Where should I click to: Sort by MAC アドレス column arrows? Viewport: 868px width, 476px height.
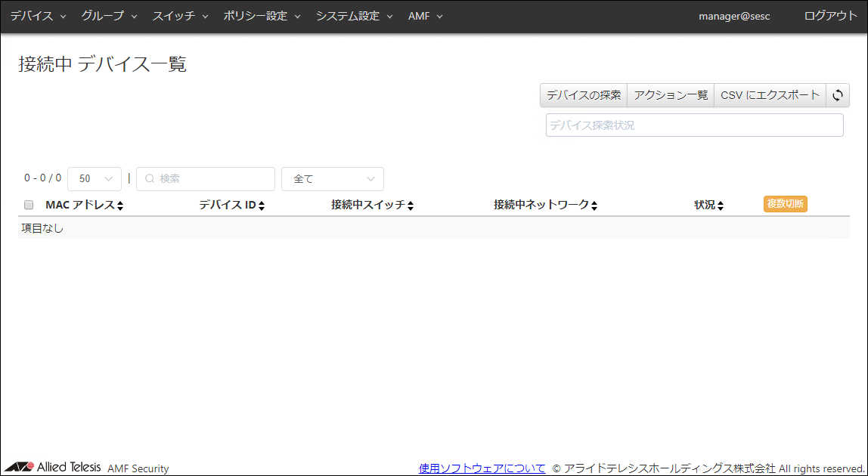[x=120, y=206]
